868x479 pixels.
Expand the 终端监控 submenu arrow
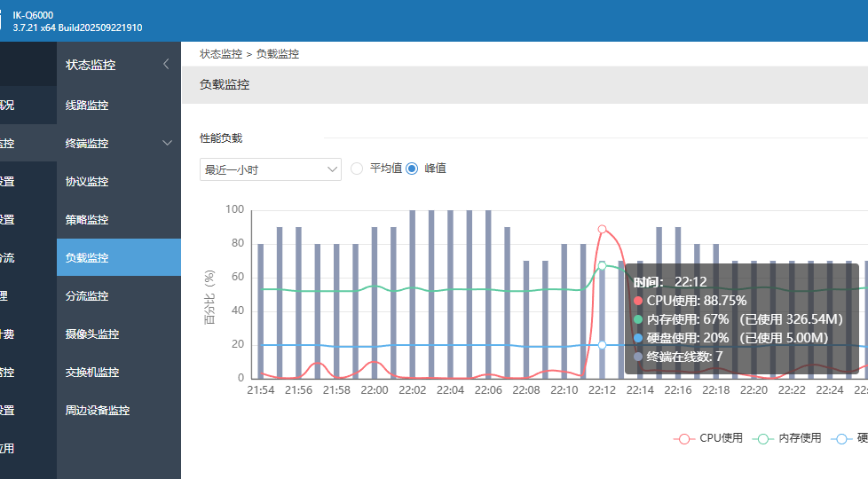point(167,144)
